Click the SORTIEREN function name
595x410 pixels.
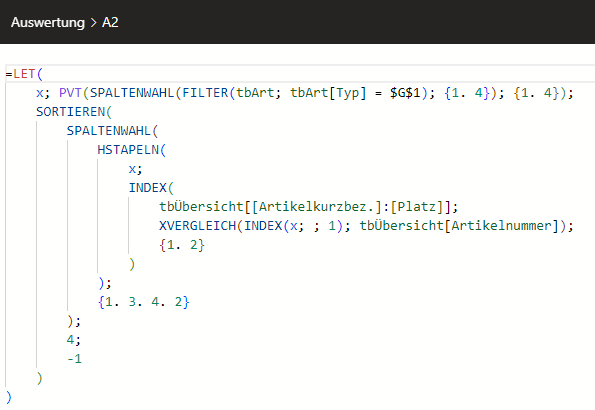pos(71,112)
